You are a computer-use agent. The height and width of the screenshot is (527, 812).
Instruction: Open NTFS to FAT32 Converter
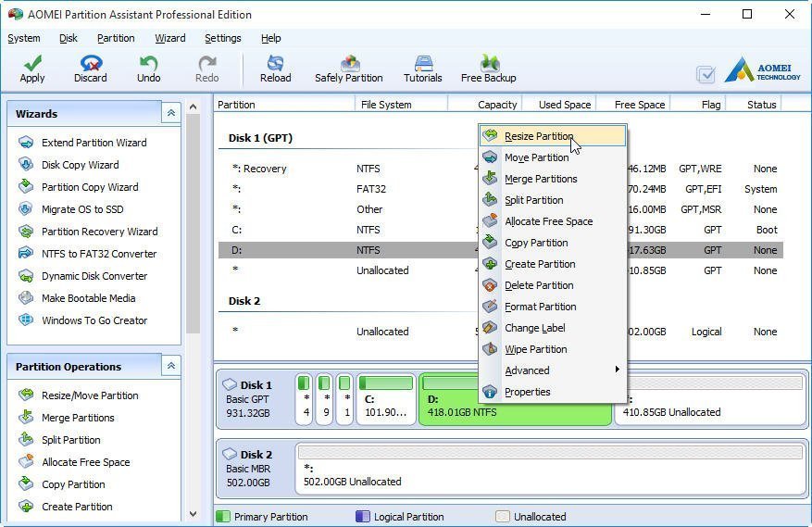click(x=99, y=254)
